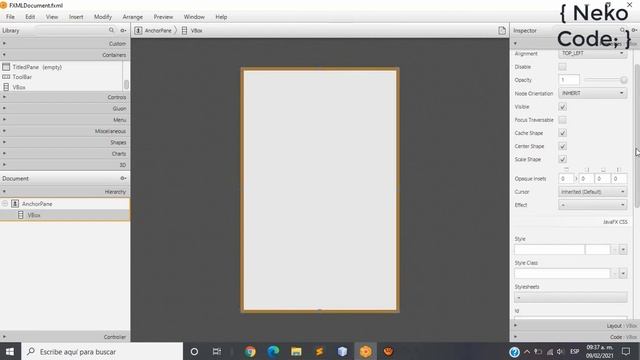Click the Windows search box 'Escribe aquí para buscar'
640x360 pixels.
point(102,351)
